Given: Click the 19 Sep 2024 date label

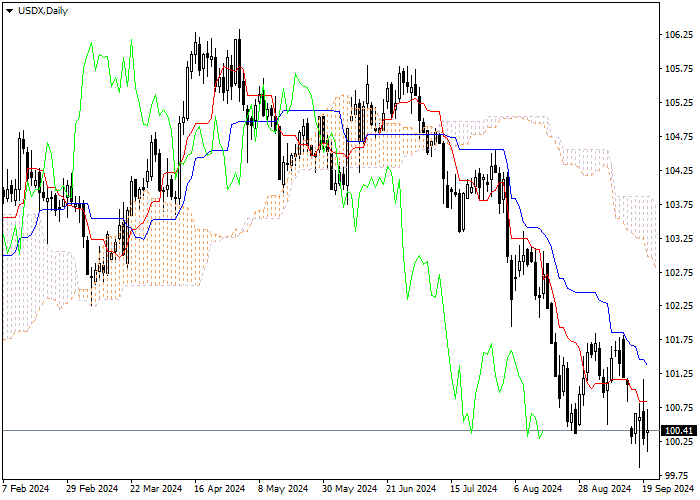Looking at the screenshot, I should coord(668,489).
